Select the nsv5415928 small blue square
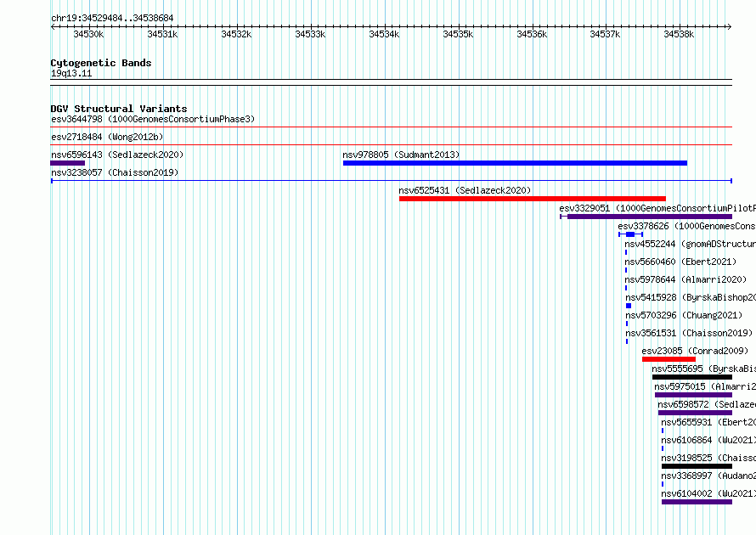 (x=629, y=306)
